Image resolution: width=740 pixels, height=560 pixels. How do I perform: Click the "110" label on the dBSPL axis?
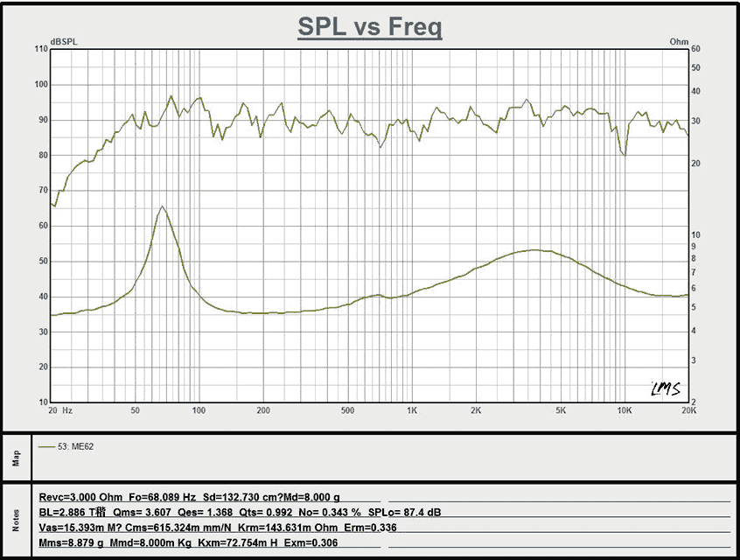coord(41,49)
